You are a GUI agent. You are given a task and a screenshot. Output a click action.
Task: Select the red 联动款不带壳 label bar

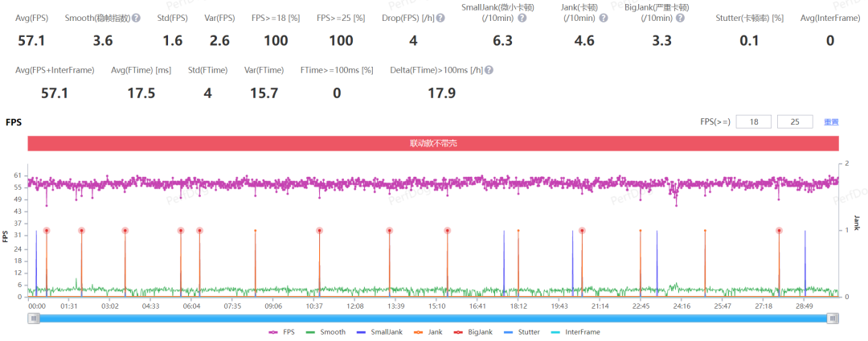(433, 143)
